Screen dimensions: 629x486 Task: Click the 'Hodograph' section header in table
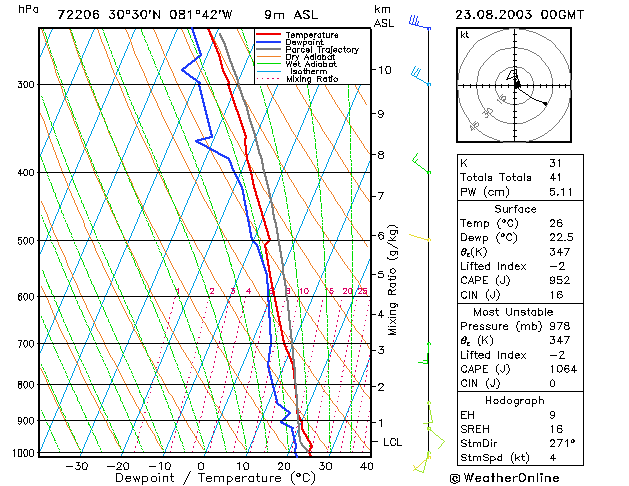coord(515,401)
